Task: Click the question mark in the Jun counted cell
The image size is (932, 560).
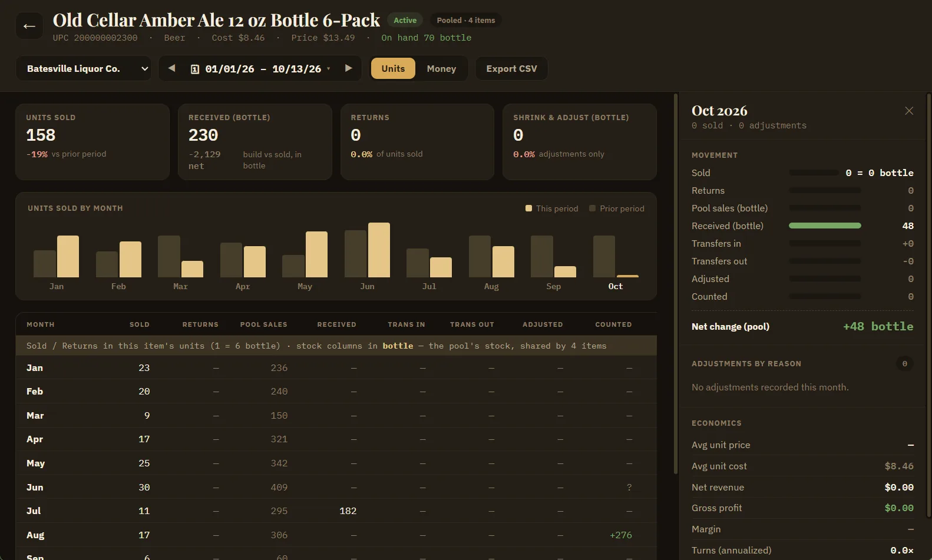Action: coord(629,487)
